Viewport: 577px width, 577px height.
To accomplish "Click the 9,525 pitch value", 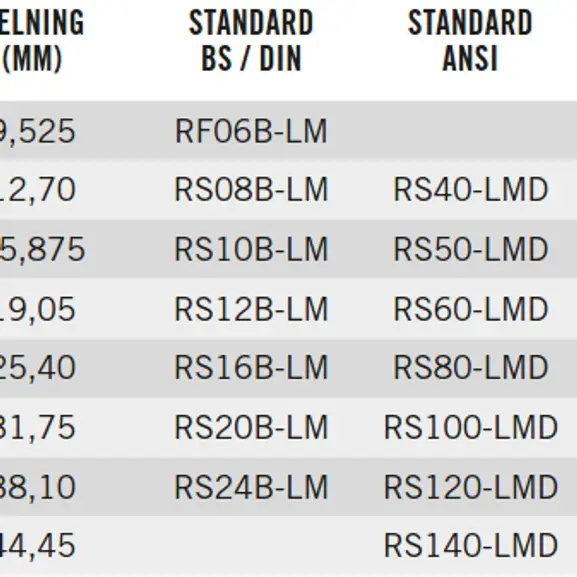I will click(38, 132).
